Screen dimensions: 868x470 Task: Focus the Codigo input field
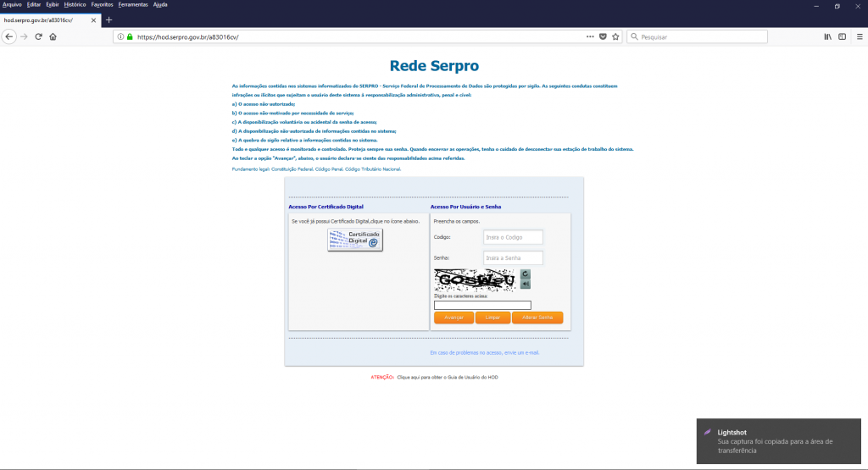click(513, 237)
